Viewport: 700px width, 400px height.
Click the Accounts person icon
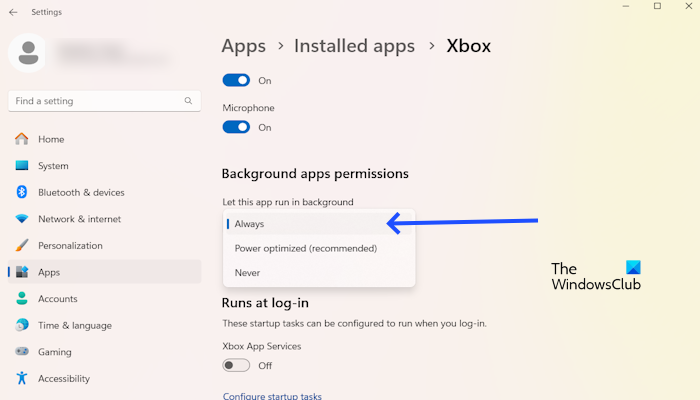pos(21,298)
